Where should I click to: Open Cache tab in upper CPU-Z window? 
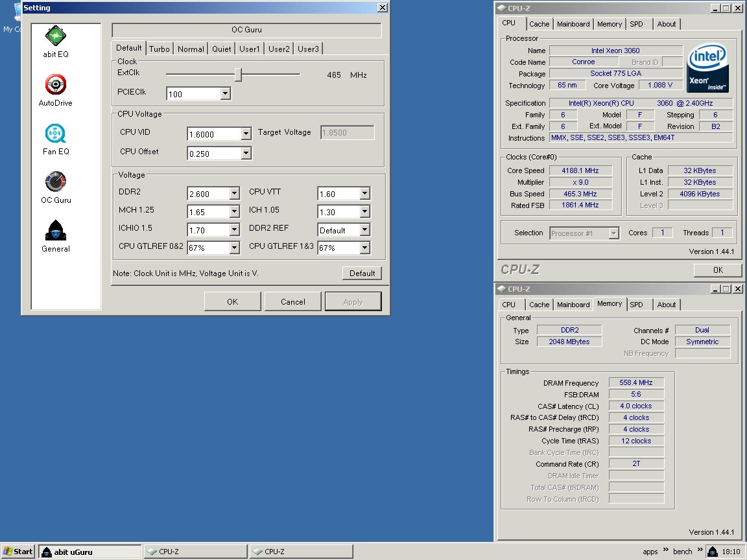tap(539, 24)
